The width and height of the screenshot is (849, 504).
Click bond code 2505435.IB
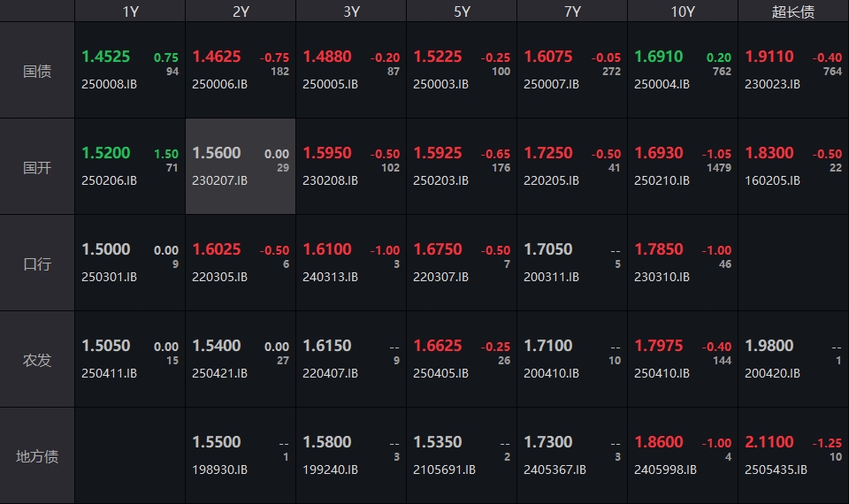(x=776, y=470)
